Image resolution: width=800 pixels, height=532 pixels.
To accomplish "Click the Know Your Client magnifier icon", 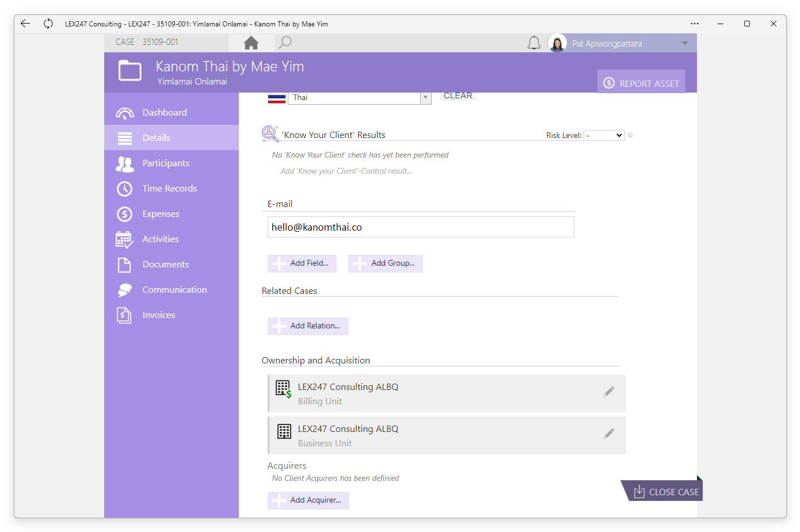I will point(270,133).
